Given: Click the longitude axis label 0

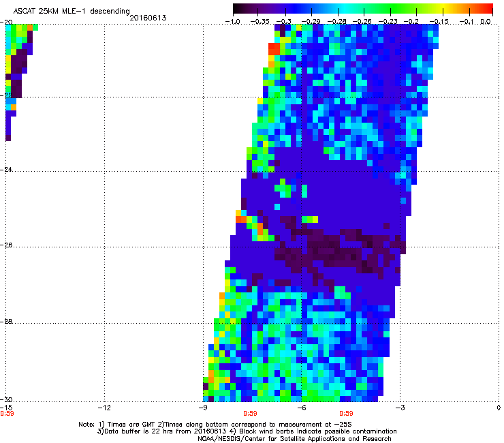Looking at the screenshot, I should (499, 408).
